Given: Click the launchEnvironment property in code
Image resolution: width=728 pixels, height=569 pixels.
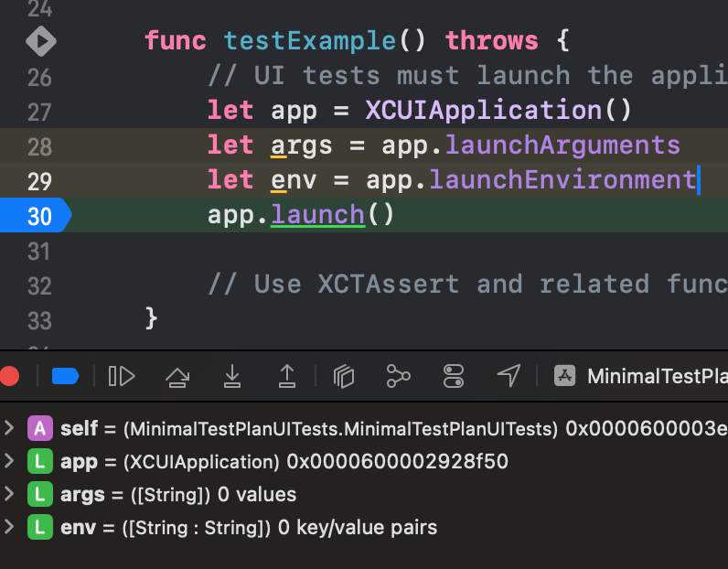Looking at the screenshot, I should point(562,180).
